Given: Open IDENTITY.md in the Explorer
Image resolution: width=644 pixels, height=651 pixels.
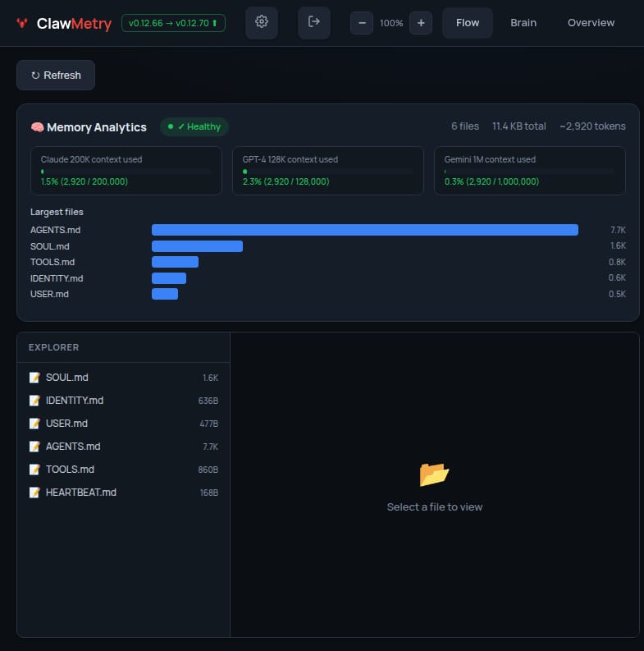Looking at the screenshot, I should tap(75, 401).
